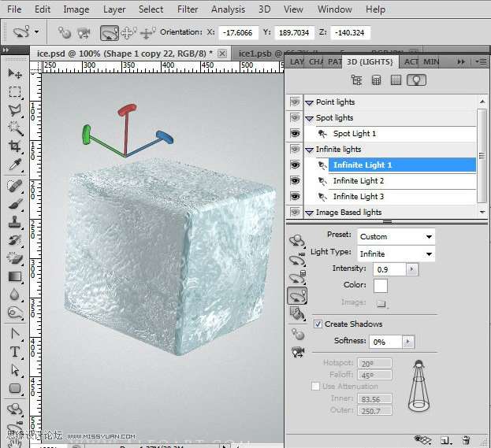Delete the selected light with trash icon

(x=466, y=440)
